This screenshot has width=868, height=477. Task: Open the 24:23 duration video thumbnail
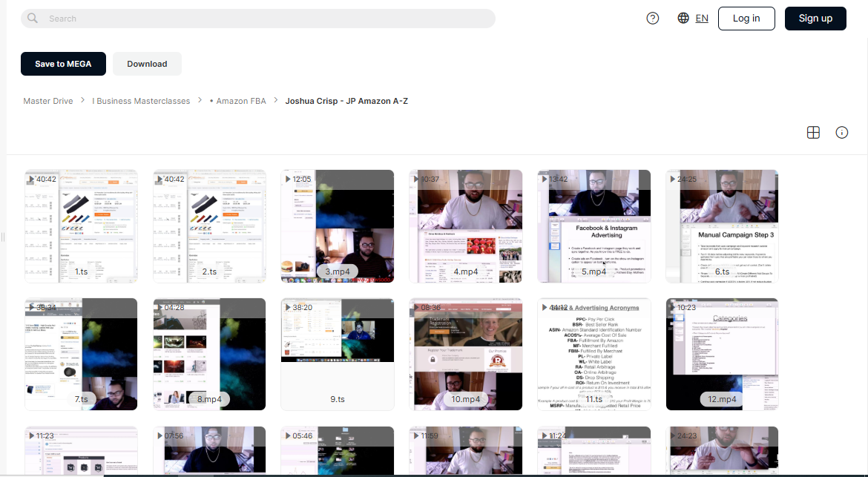722,450
